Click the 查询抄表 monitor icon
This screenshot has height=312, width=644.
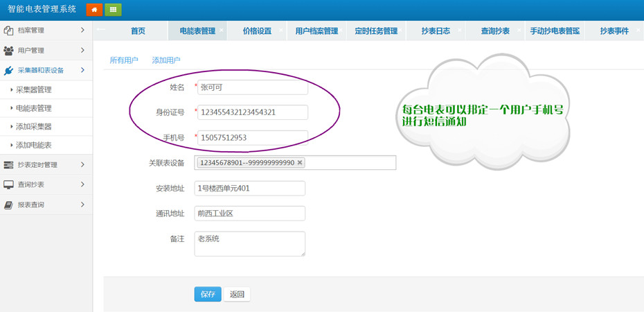pyautogui.click(x=8, y=185)
